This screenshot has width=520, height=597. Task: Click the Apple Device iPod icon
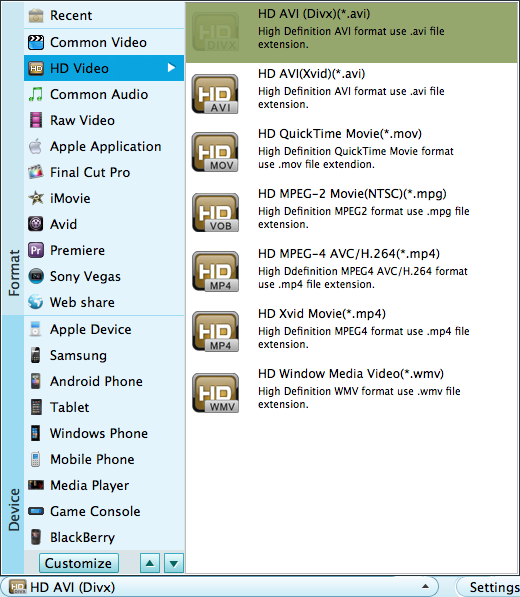[x=35, y=329]
